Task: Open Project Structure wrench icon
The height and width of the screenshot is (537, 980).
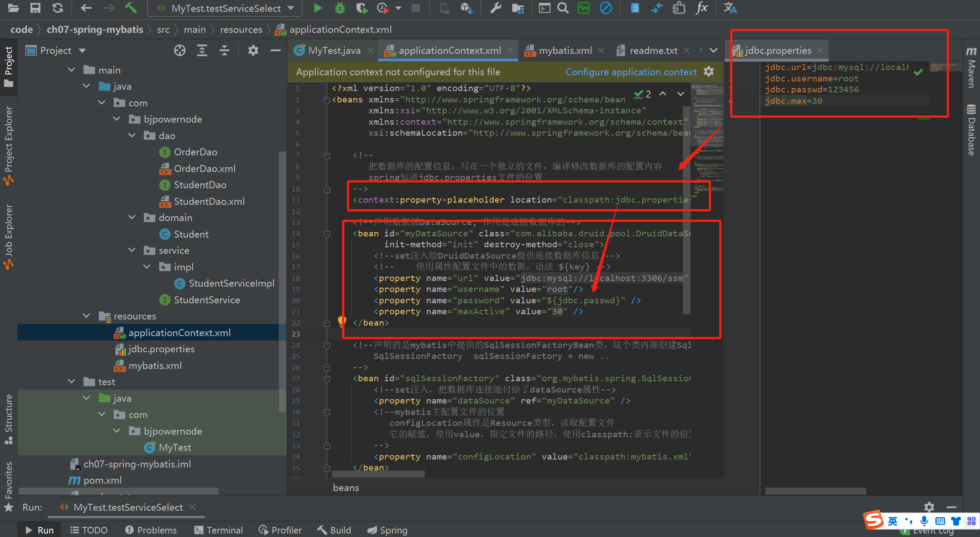Action: point(495,8)
